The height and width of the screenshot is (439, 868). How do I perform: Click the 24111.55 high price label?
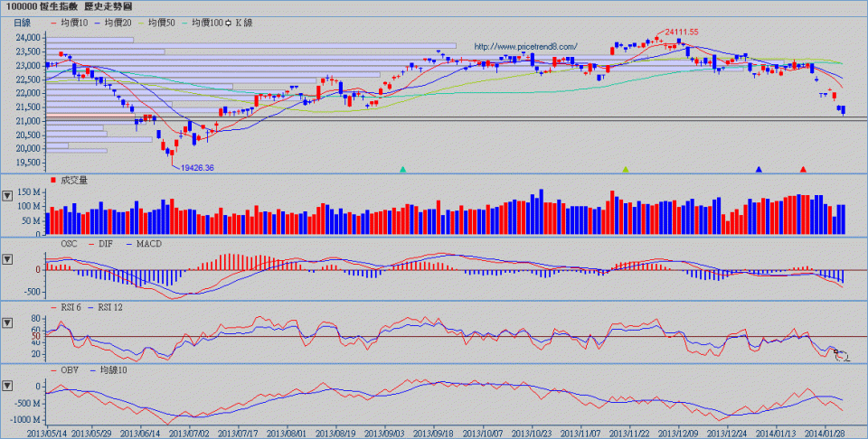[x=681, y=32]
